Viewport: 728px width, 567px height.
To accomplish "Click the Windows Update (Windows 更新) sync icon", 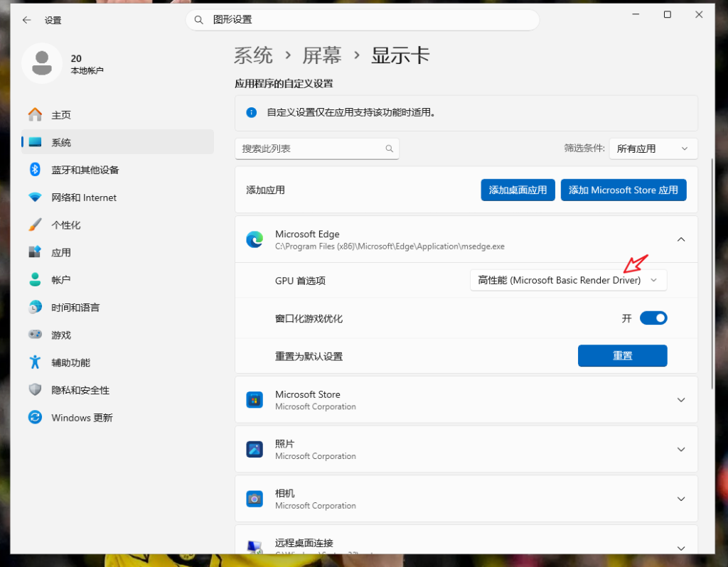I will [35, 417].
